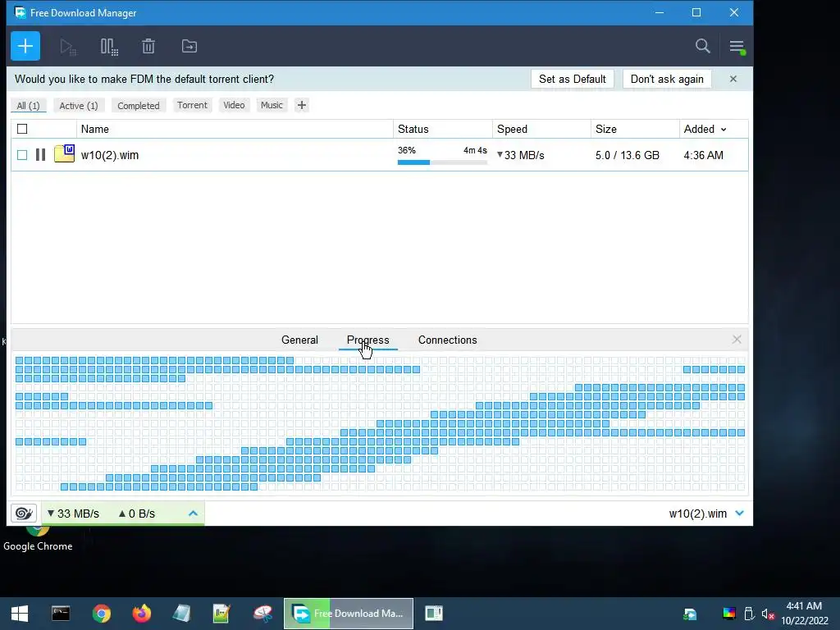Click the 36% download progress bar
The image size is (840, 630).
(442, 162)
